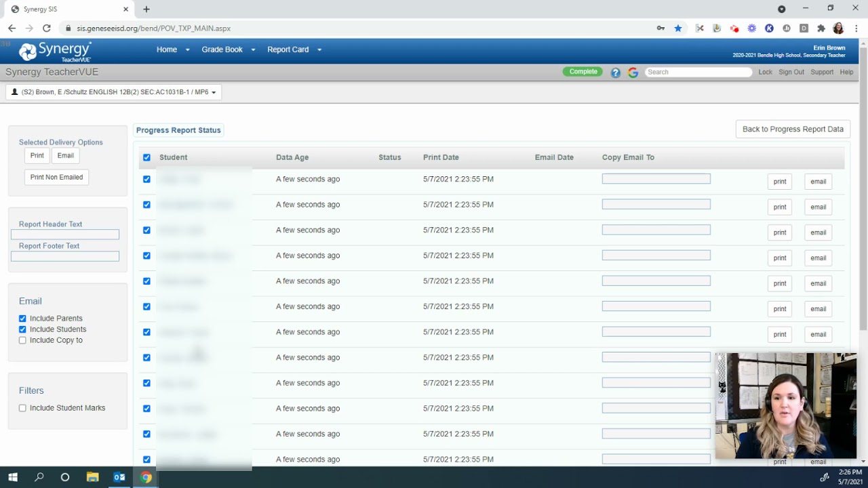The height and width of the screenshot is (488, 868).
Task: Expand the Grade Book dropdown arrow
Action: pyautogui.click(x=253, y=50)
